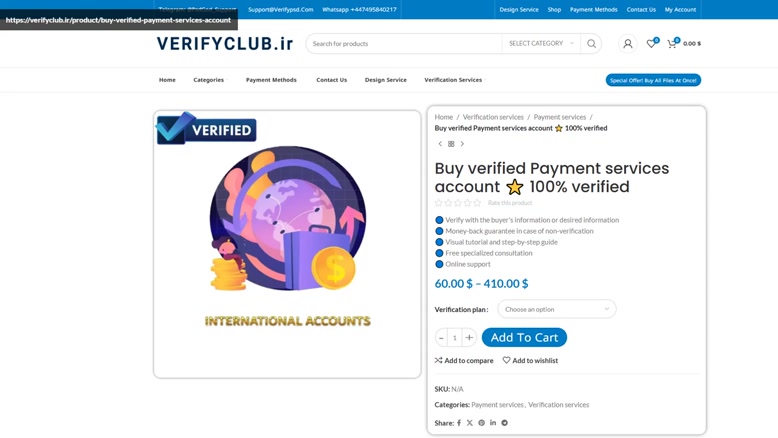This screenshot has width=778, height=438.
Task: Open the Verification plan option dropdown
Action: (557, 309)
